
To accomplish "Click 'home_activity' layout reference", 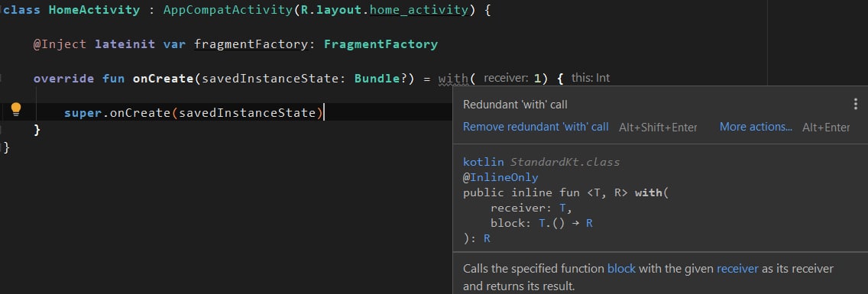I will click(418, 10).
